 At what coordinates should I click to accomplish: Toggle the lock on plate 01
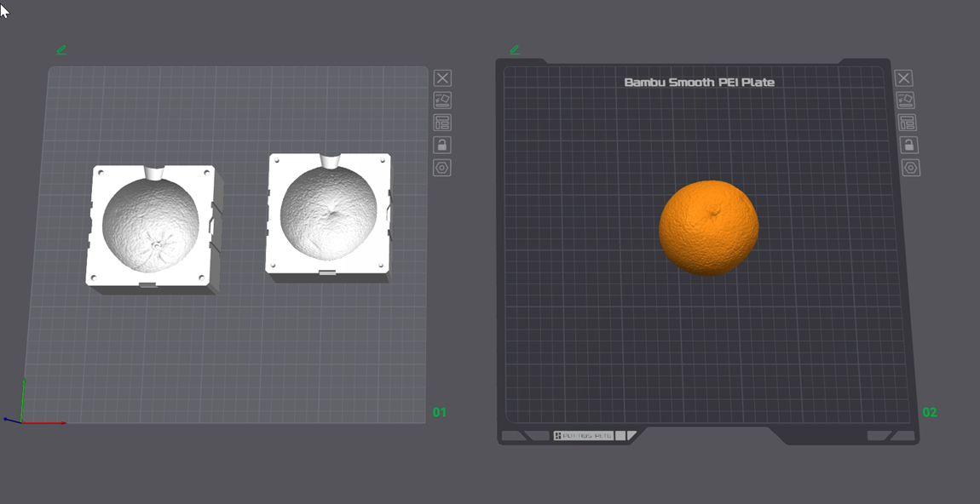[x=442, y=145]
